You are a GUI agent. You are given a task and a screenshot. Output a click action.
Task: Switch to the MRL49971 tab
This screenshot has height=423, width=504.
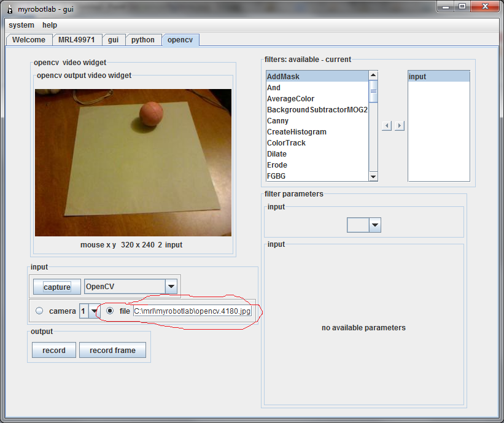[x=77, y=40]
